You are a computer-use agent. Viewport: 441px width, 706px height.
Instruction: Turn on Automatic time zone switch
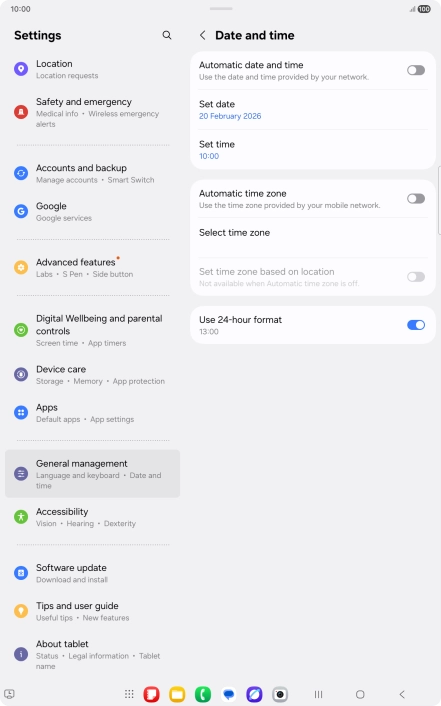[x=416, y=199]
